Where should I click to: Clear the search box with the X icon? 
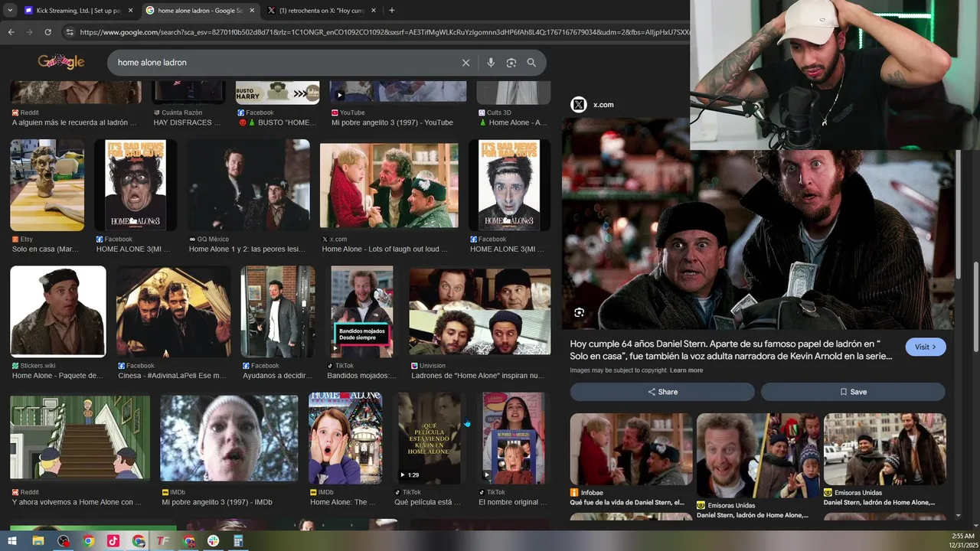pos(465,63)
